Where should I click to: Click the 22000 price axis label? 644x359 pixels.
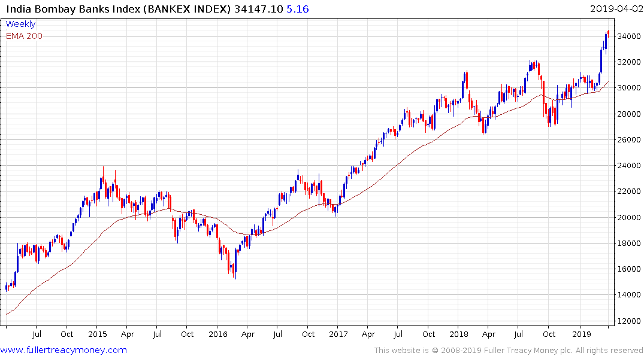point(629,191)
